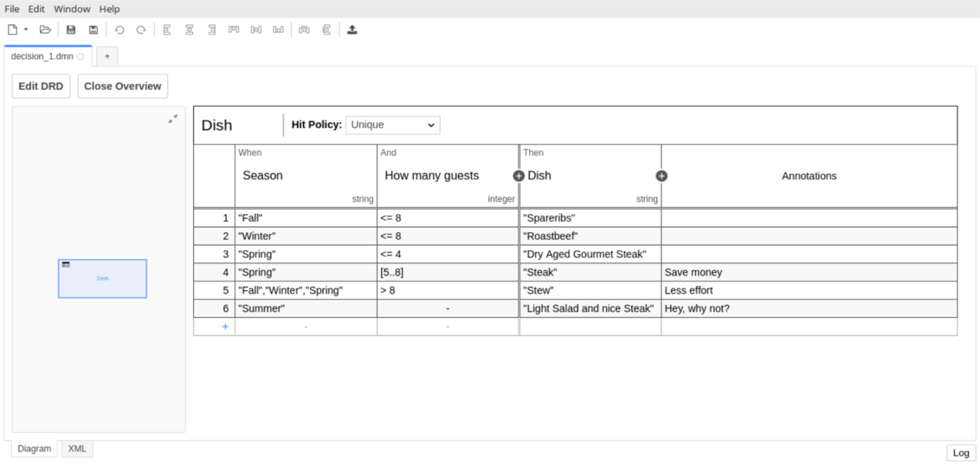Open the Window menu
The height and width of the screenshot is (466, 980).
72,9
